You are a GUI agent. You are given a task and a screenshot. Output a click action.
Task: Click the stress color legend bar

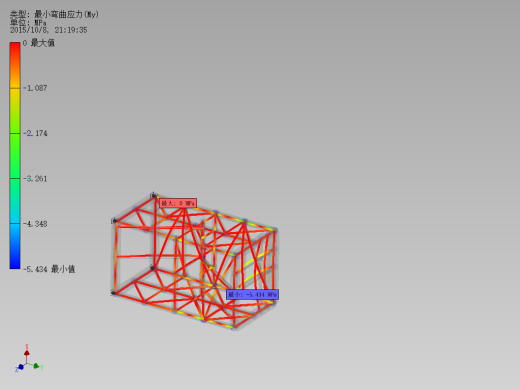point(15,155)
